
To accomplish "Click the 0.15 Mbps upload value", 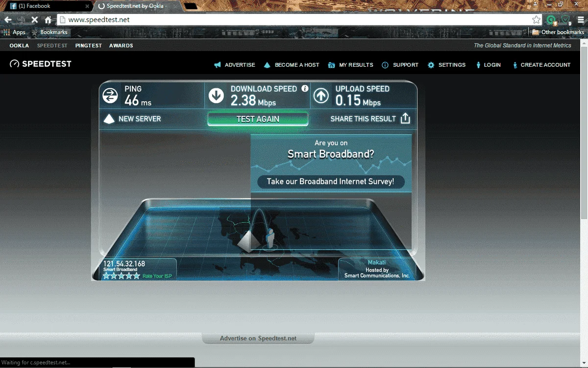I will (358, 101).
